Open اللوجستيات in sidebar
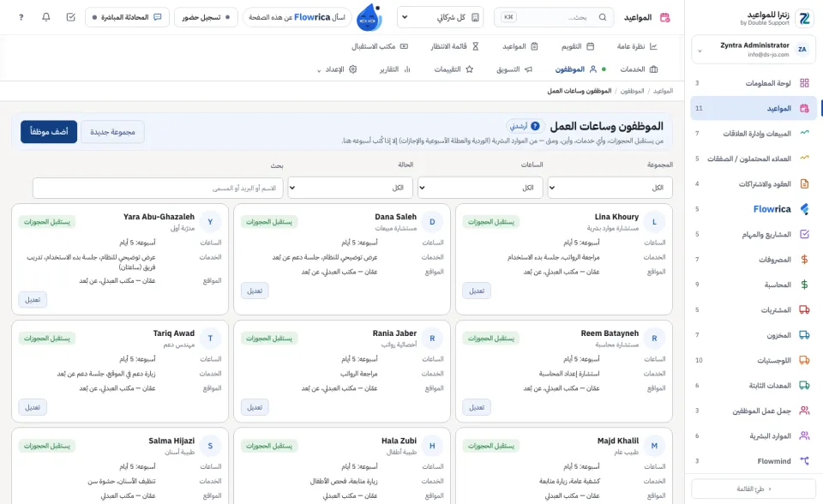The height and width of the screenshot is (504, 823). [754, 360]
